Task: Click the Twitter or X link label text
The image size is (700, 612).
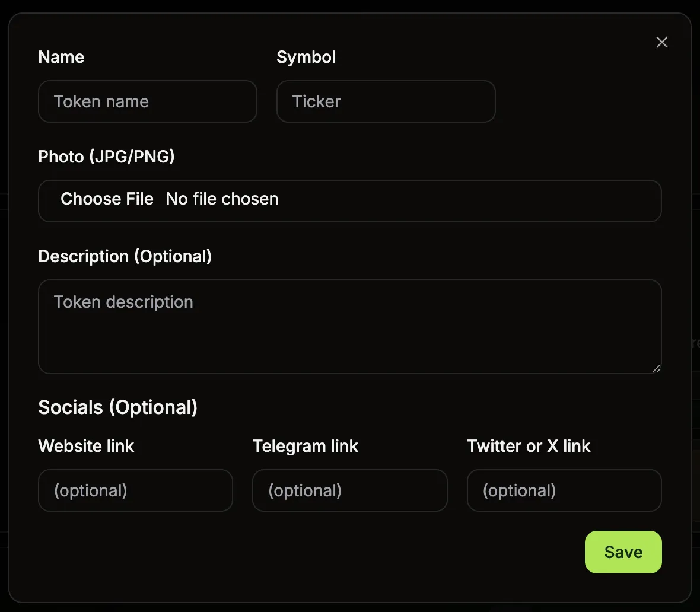Action: (529, 446)
